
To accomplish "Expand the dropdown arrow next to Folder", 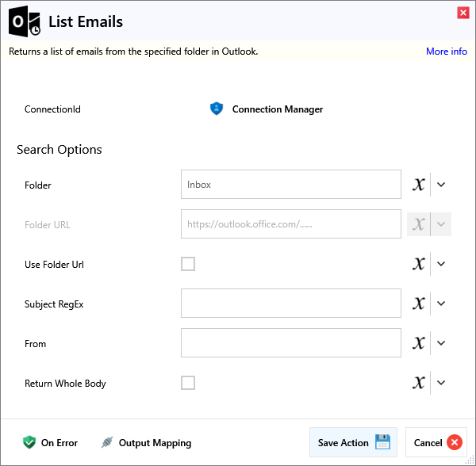I will 442,185.
